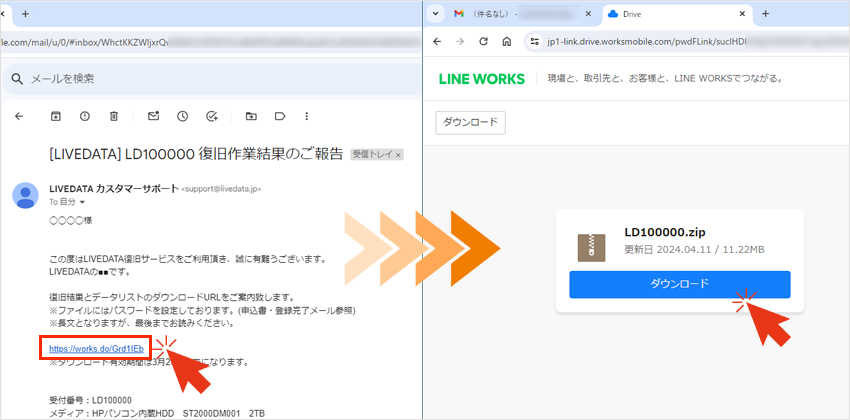This screenshot has height=420, width=850.
Task: Reload the Drive page
Action: [x=484, y=42]
